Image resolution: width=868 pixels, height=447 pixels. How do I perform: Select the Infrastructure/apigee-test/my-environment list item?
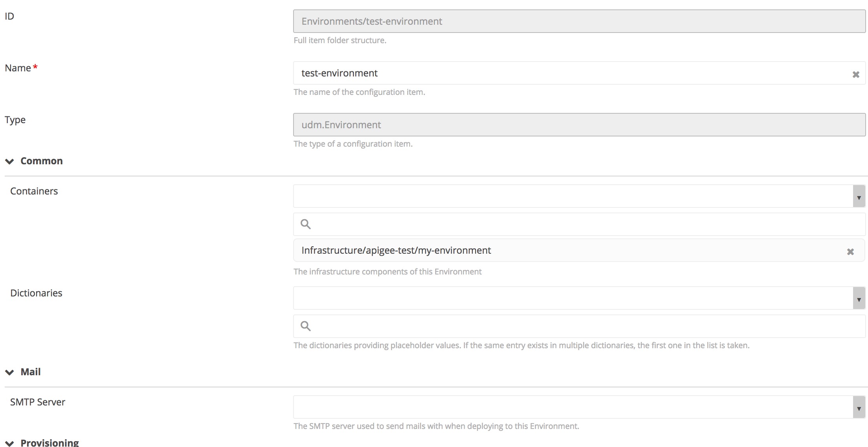click(x=396, y=251)
